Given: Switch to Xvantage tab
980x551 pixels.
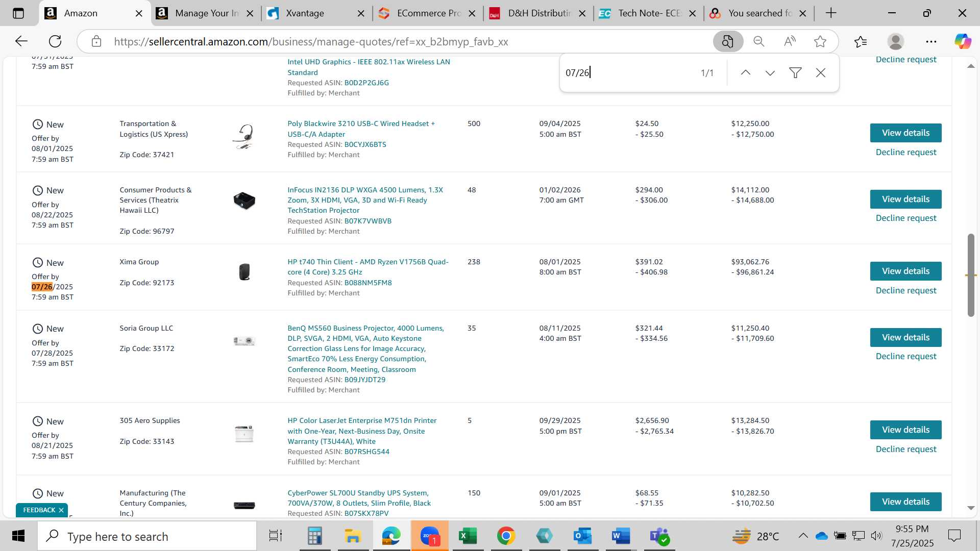Looking at the screenshot, I should (x=317, y=13).
